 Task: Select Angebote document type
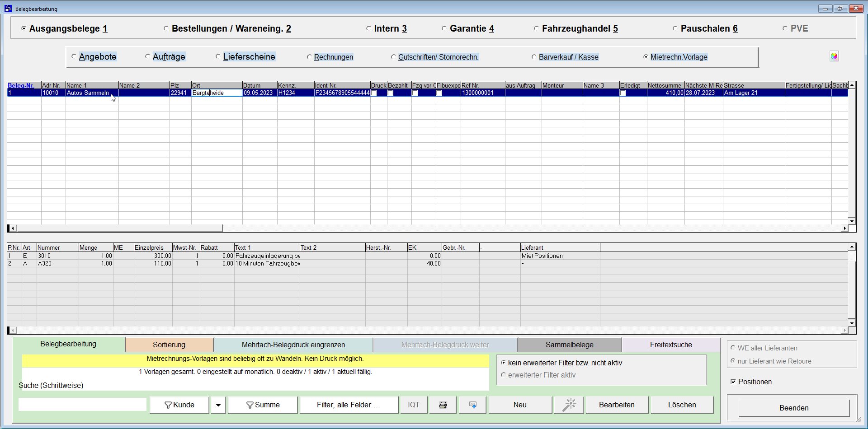94,57
